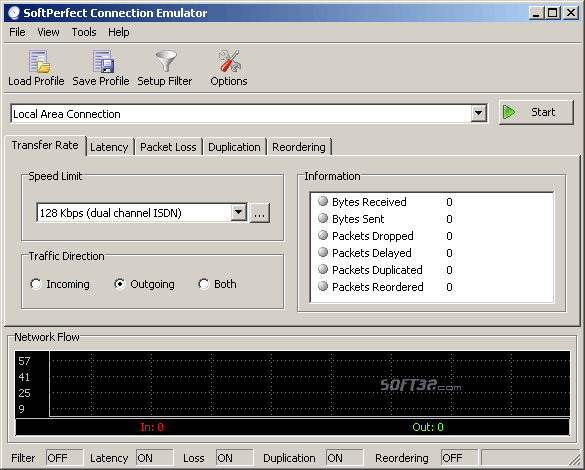Image resolution: width=585 pixels, height=470 pixels.
Task: Click the Packets Reordered status indicator
Action: tap(323, 286)
